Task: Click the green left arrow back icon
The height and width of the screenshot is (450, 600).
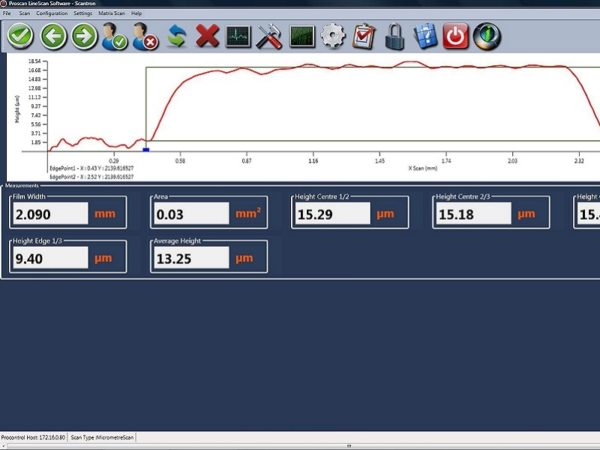Action: (53, 36)
